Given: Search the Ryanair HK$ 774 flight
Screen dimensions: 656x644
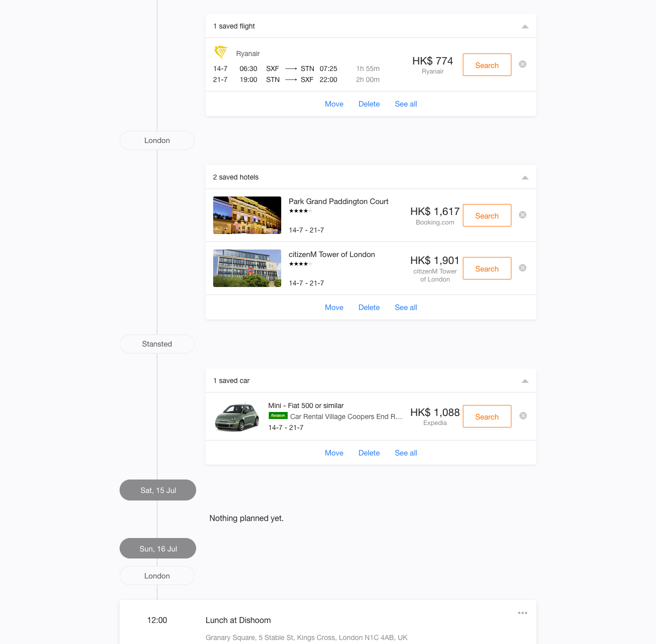Looking at the screenshot, I should (487, 65).
